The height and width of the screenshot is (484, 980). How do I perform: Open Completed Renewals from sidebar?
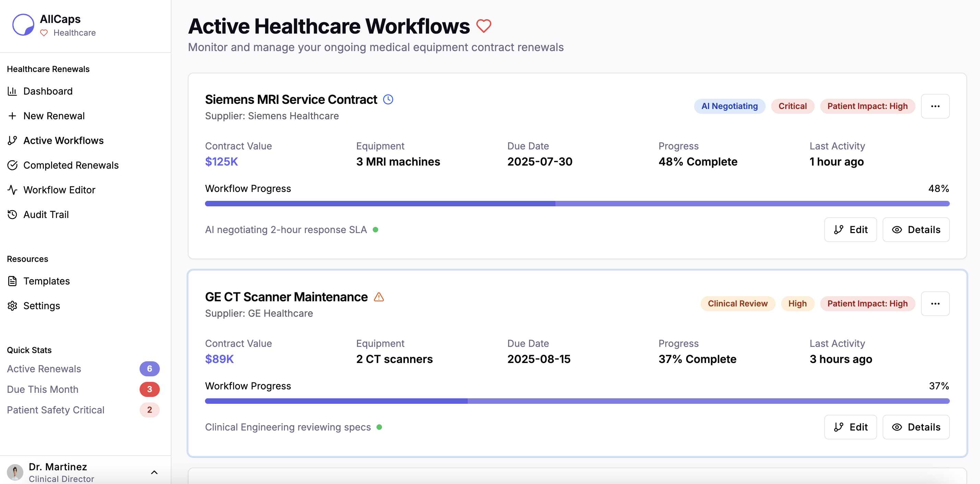[71, 165]
